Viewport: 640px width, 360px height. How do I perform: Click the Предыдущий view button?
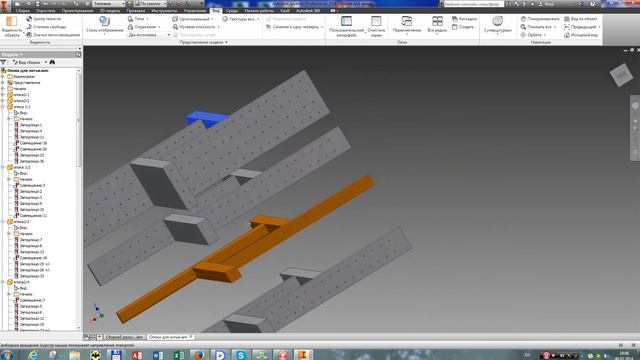point(582,27)
